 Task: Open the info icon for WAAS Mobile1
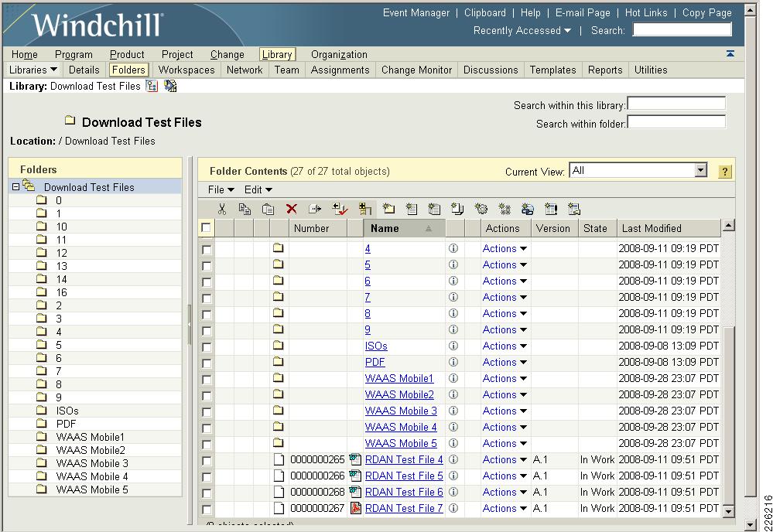coord(453,378)
